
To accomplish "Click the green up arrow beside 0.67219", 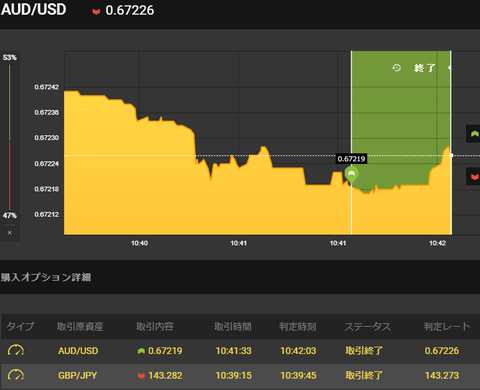I will point(141,351).
